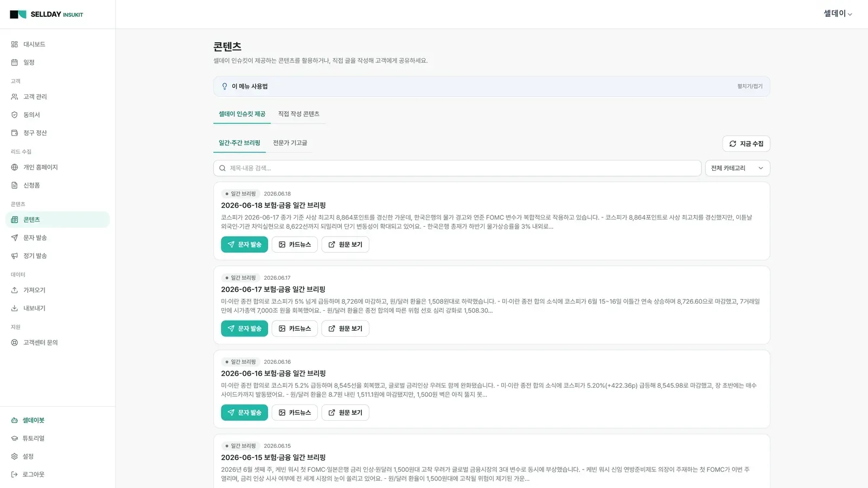Click the refresh icon in 지금 수집
Screen dimensions: 868x488
733,144
